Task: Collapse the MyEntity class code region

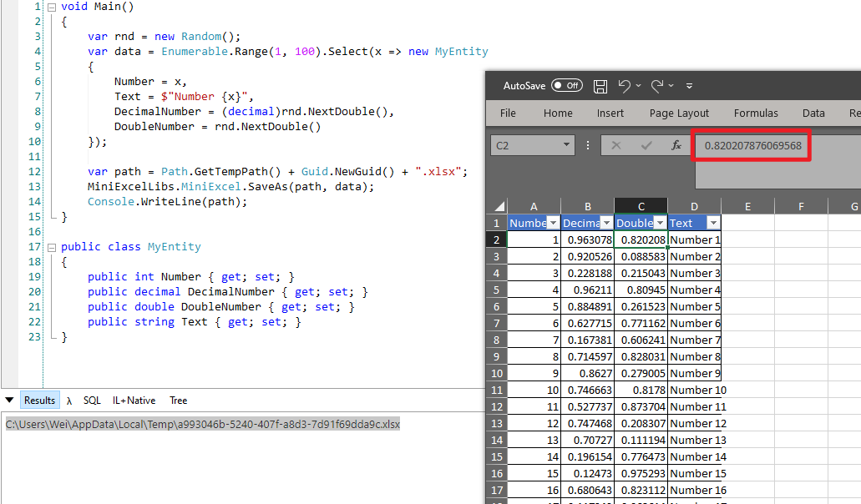Action: click(x=51, y=246)
